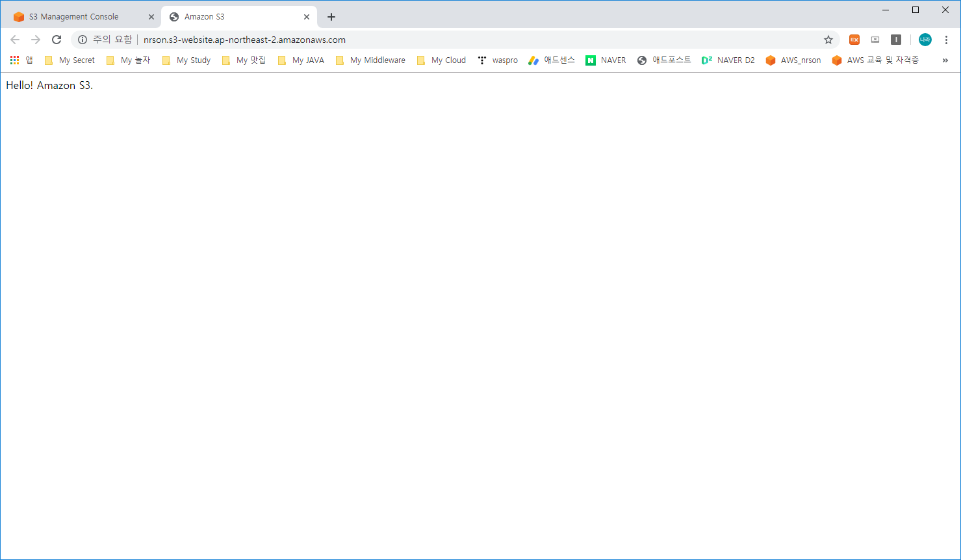The width and height of the screenshot is (961, 560).
Task: Open the Apps shortcut in bookmarks bar
Action: coord(21,60)
